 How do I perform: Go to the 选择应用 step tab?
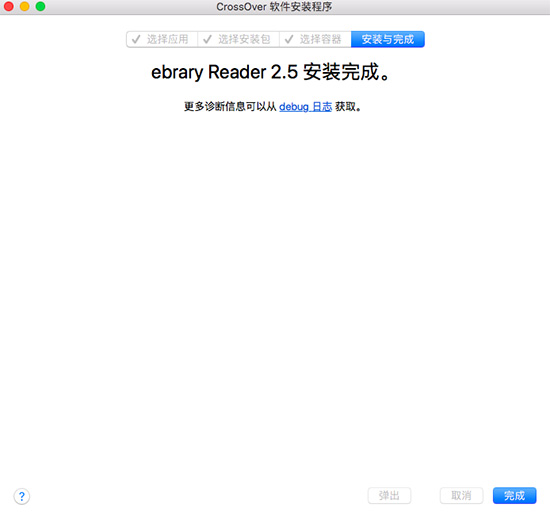(162, 39)
